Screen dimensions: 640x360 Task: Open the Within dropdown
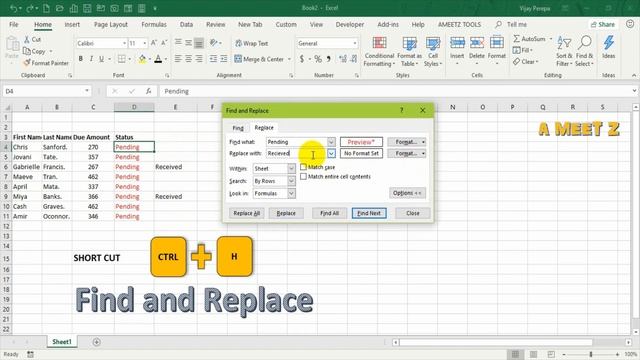point(291,169)
